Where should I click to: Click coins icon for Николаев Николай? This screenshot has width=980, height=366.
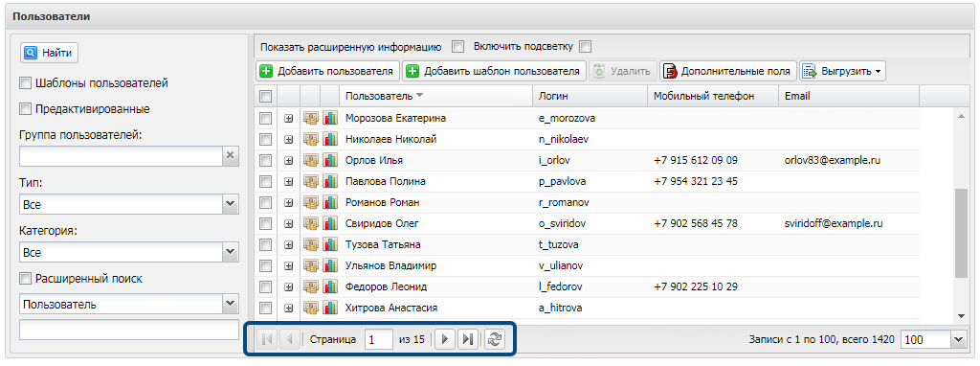311,139
